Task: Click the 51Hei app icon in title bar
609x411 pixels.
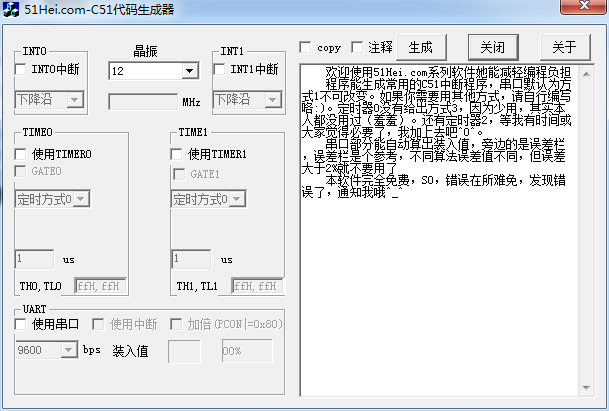Action: [x=10, y=9]
